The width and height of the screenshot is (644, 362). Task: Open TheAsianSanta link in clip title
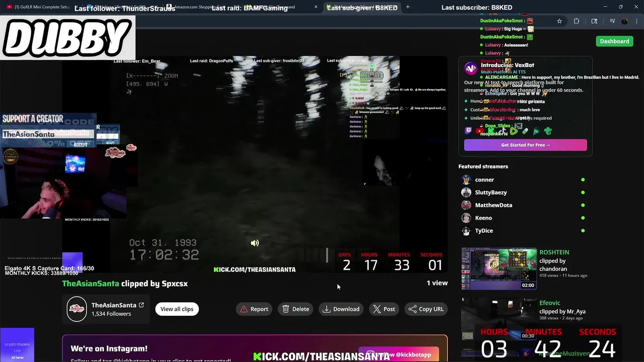91,284
